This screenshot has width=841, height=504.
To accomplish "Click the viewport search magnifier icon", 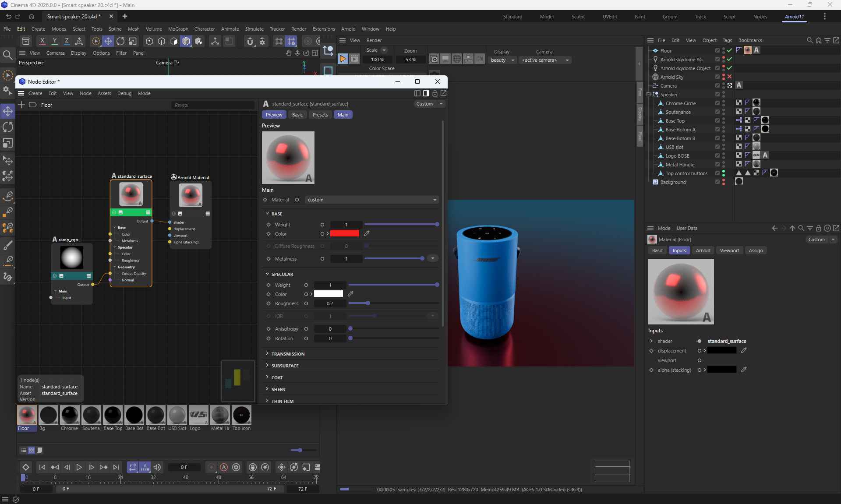I will (7, 55).
